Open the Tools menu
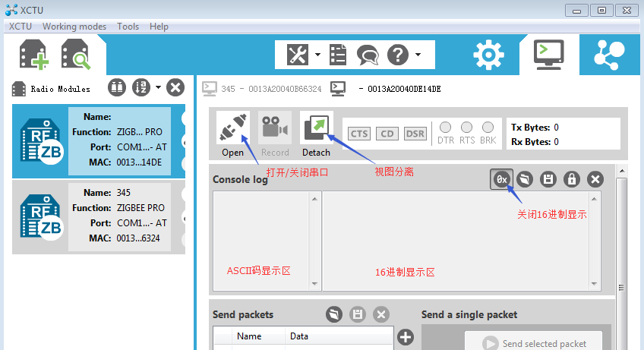The width and height of the screenshot is (644, 350). coord(128,27)
